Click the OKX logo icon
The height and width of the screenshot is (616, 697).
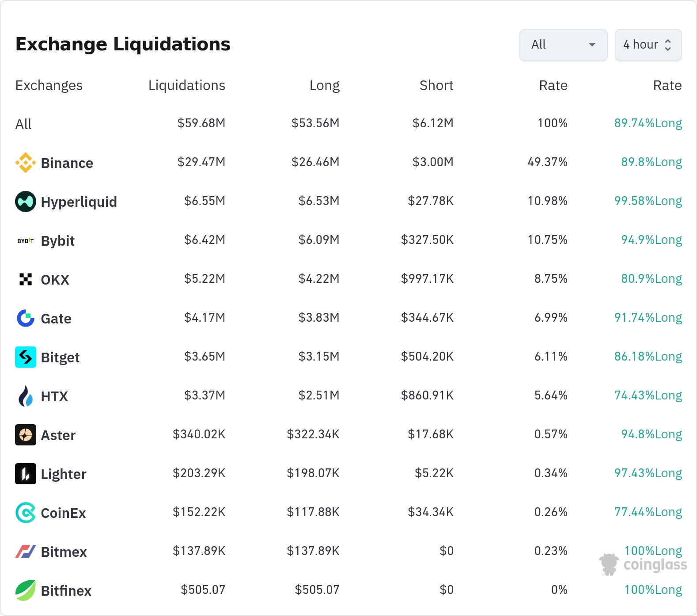(26, 279)
